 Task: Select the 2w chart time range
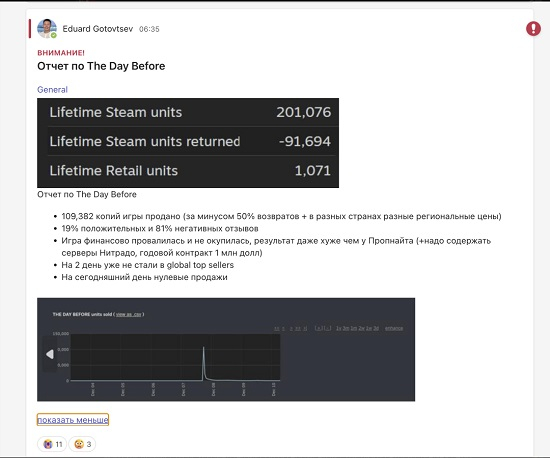(361, 328)
